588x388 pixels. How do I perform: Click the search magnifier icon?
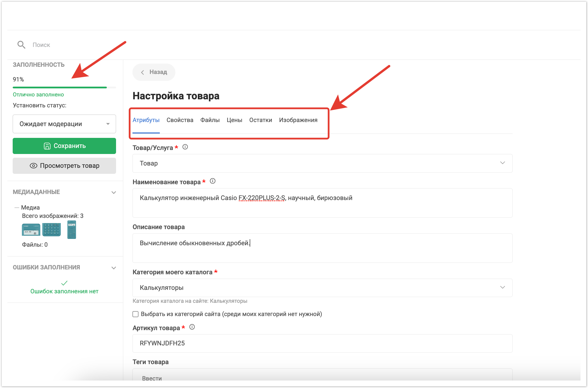[21, 45]
